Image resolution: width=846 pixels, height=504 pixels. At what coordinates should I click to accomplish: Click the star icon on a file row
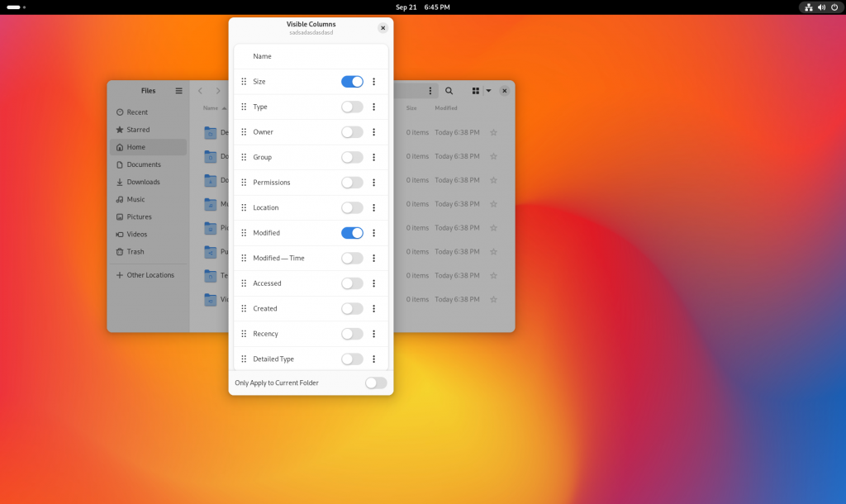[x=493, y=132]
